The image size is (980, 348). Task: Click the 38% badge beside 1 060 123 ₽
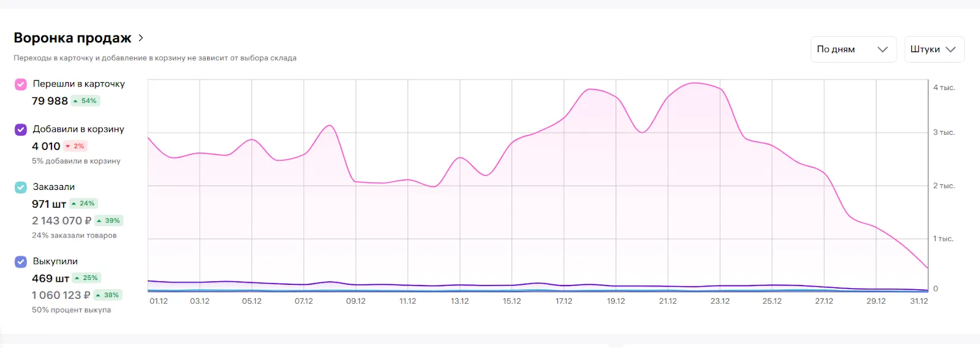tap(107, 295)
